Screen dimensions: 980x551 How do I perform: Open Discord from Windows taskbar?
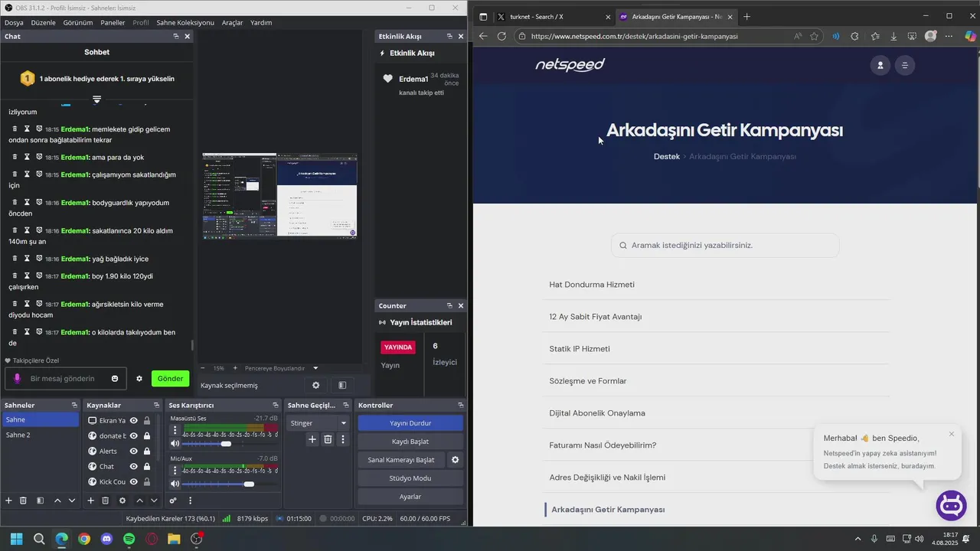106,539
